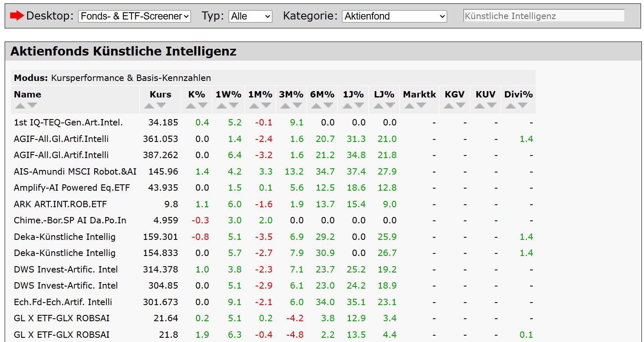The image size is (644, 342).
Task: Click the down sort arrow under K%
Action: click(x=203, y=106)
